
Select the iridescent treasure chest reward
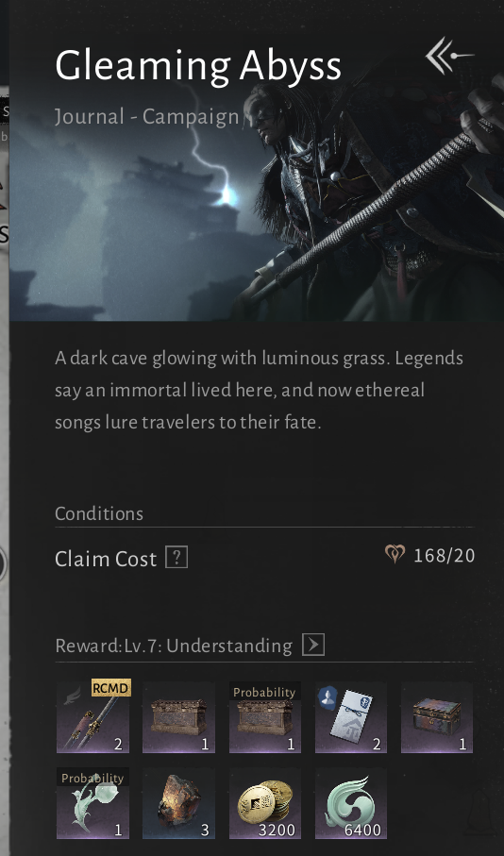pyautogui.click(x=437, y=716)
